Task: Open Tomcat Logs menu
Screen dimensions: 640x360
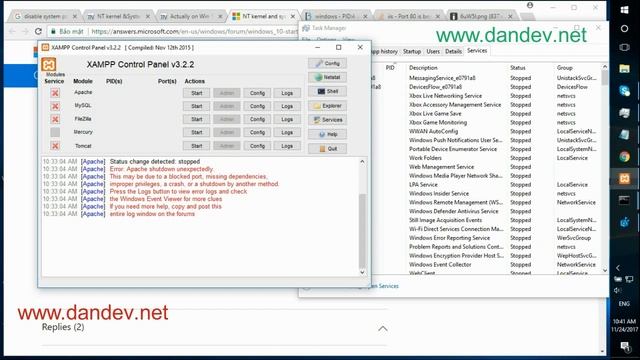Action: [x=287, y=146]
